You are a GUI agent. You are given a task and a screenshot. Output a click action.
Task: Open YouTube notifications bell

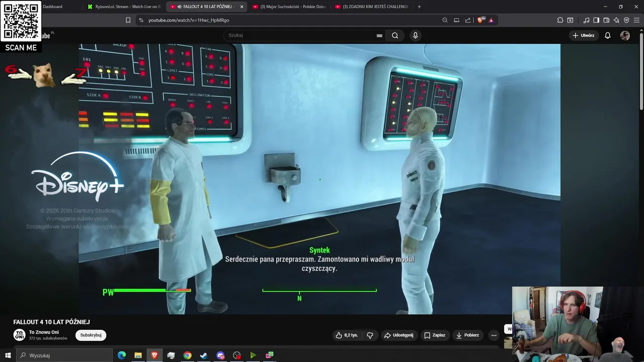tap(608, 35)
